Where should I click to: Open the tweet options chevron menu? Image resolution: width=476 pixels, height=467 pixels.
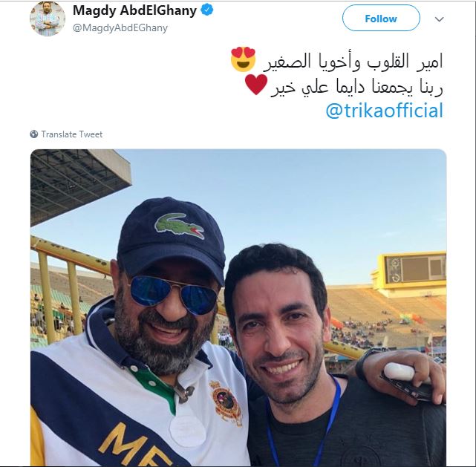click(440, 19)
